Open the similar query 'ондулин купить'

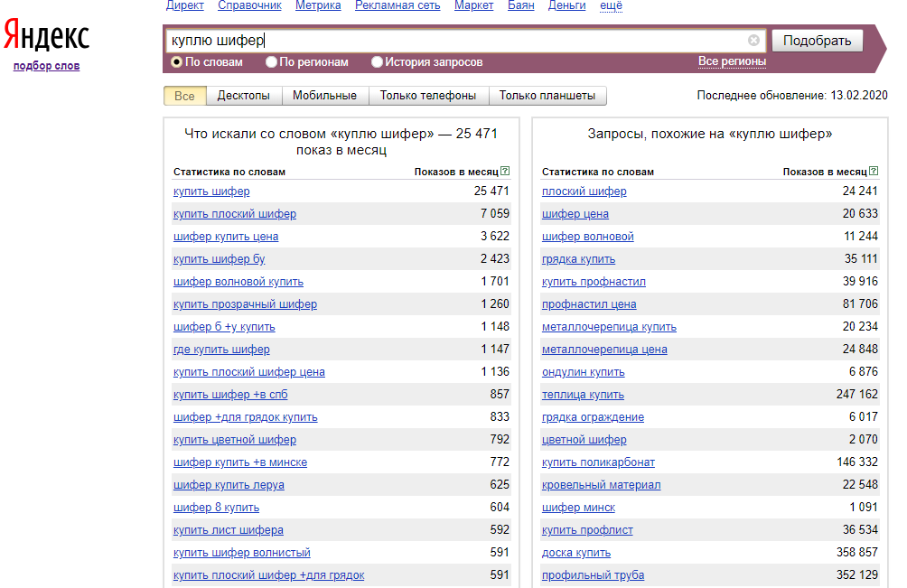point(583,372)
